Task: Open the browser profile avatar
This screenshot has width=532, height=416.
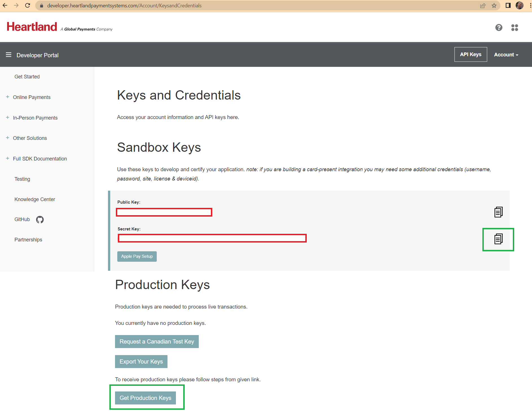Action: point(519,5)
